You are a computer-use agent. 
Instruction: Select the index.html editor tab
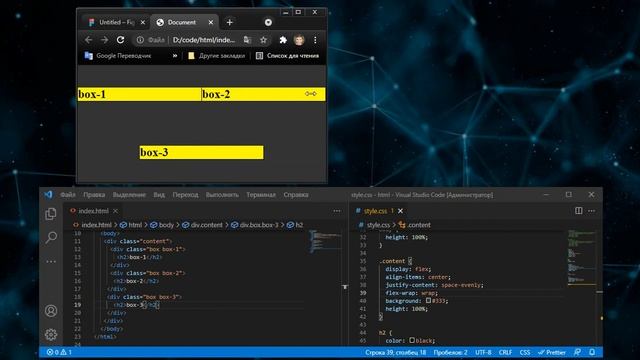point(93,211)
